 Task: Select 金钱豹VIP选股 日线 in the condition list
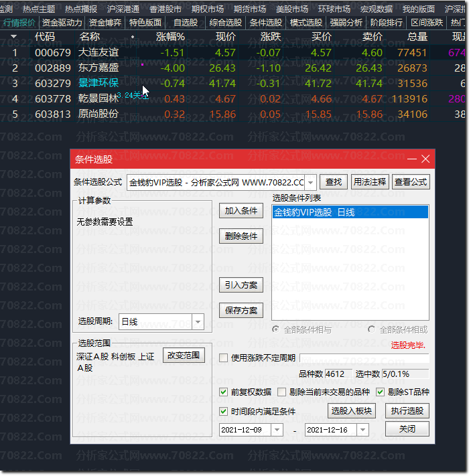click(350, 212)
